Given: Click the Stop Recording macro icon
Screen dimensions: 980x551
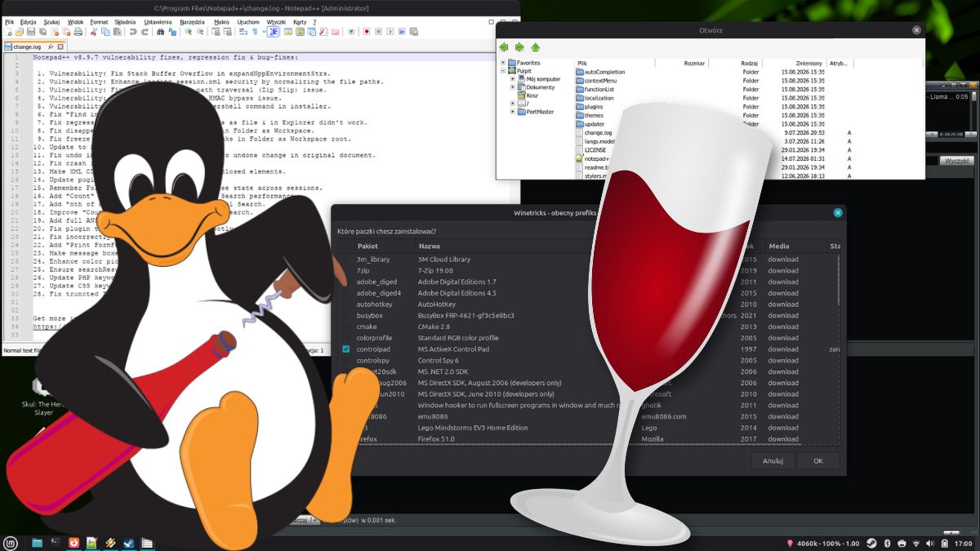Looking at the screenshot, I should 378,32.
